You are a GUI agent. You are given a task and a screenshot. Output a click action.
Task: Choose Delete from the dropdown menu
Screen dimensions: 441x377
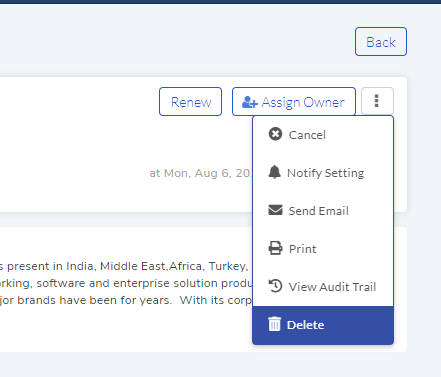(x=323, y=325)
